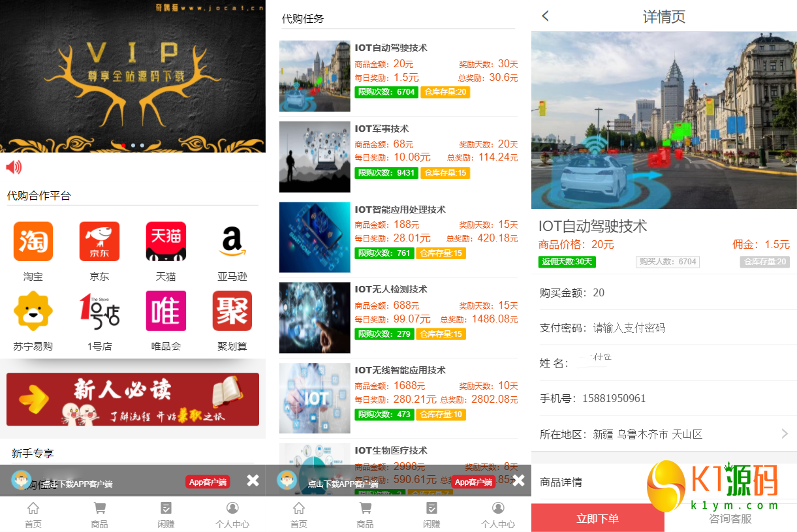The image size is (797, 532).
Task: Click the 购买金额 amount field
Action: 664,292
